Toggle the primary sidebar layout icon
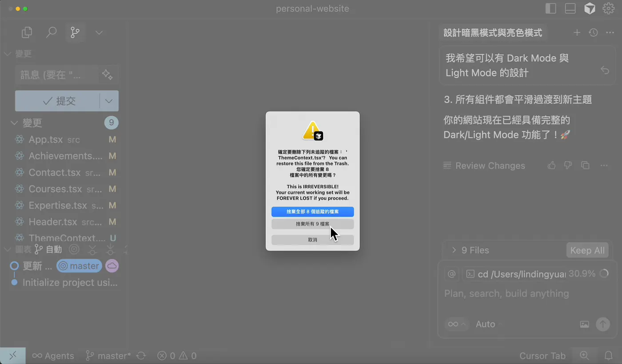 tap(550, 8)
